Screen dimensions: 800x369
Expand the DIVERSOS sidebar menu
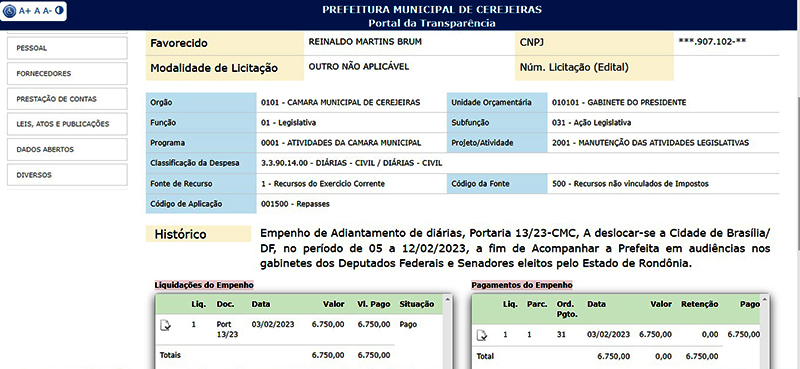pyautogui.click(x=67, y=175)
